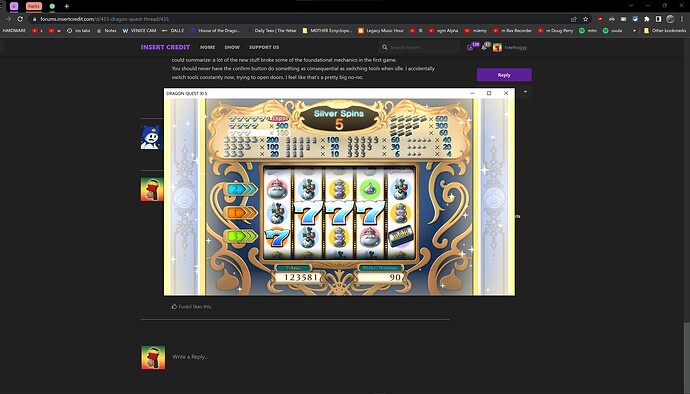The width and height of the screenshot is (690, 394).
Task: Open the forum notifications bell icon
Action: pos(485,47)
